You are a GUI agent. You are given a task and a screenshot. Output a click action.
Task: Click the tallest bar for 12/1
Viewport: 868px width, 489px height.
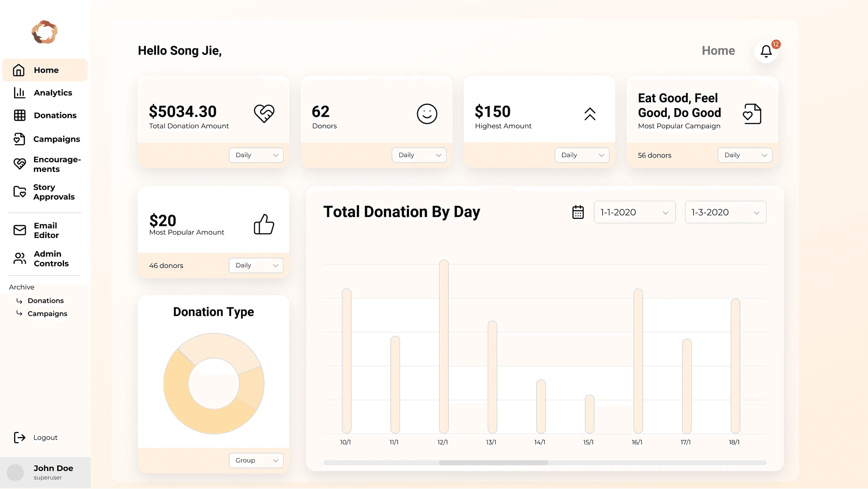point(444,346)
